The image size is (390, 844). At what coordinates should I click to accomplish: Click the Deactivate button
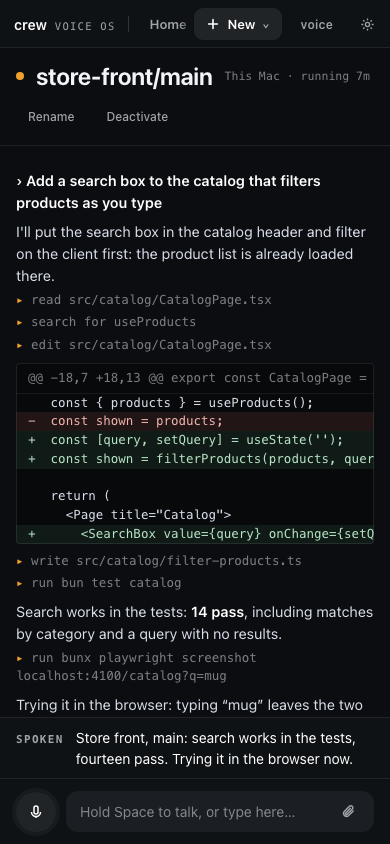[137, 117]
